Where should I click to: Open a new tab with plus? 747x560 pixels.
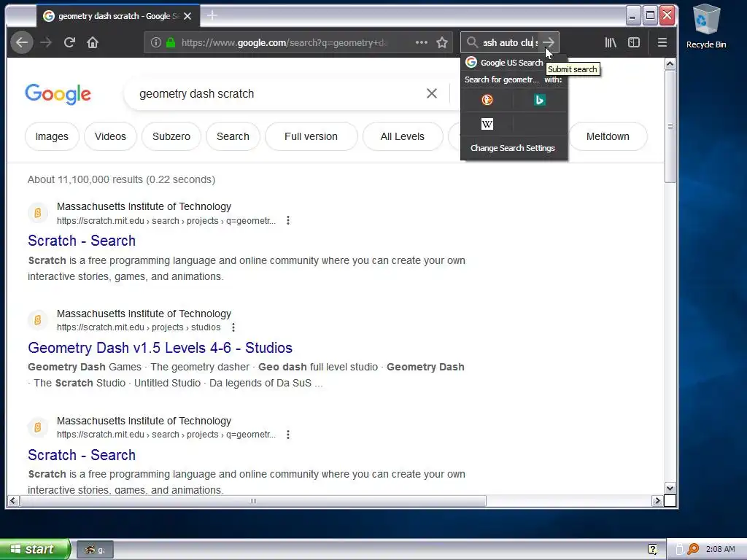pos(212,16)
